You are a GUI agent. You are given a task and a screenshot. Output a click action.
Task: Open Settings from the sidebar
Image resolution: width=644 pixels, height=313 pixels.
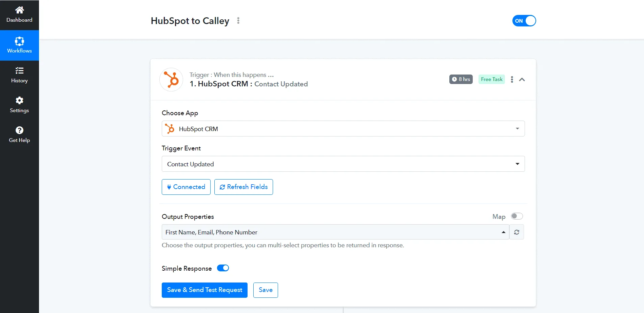point(19,105)
